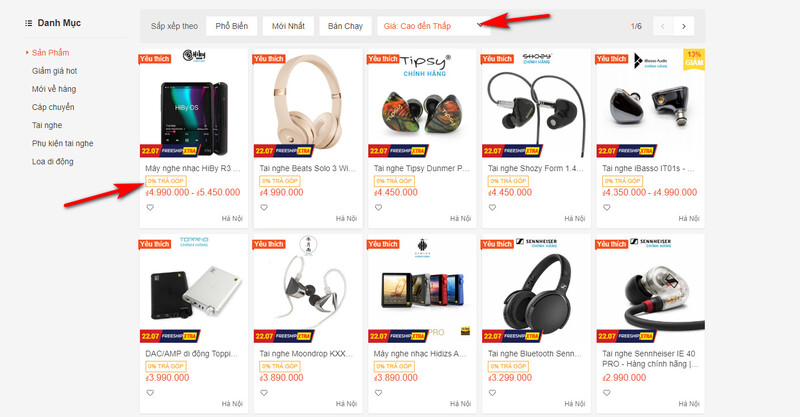Click heart icon under Topping DAC/AMP
This screenshot has height=417, width=800.
point(150,393)
